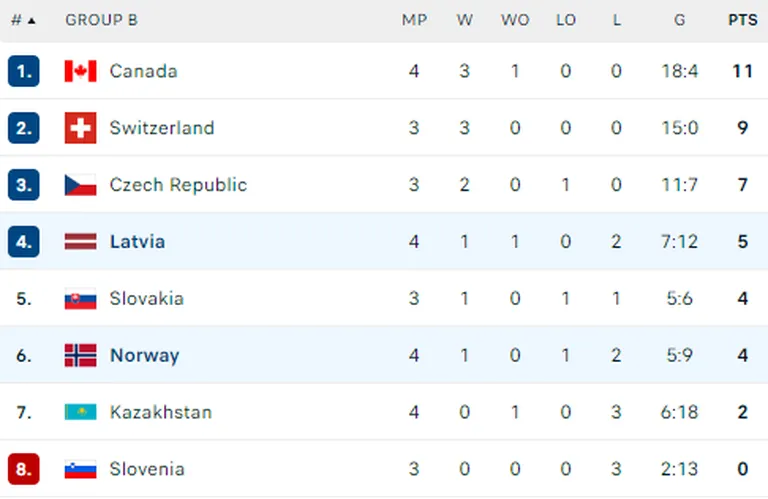Click the Switzerland flag icon
768x499 pixels.
click(x=80, y=128)
